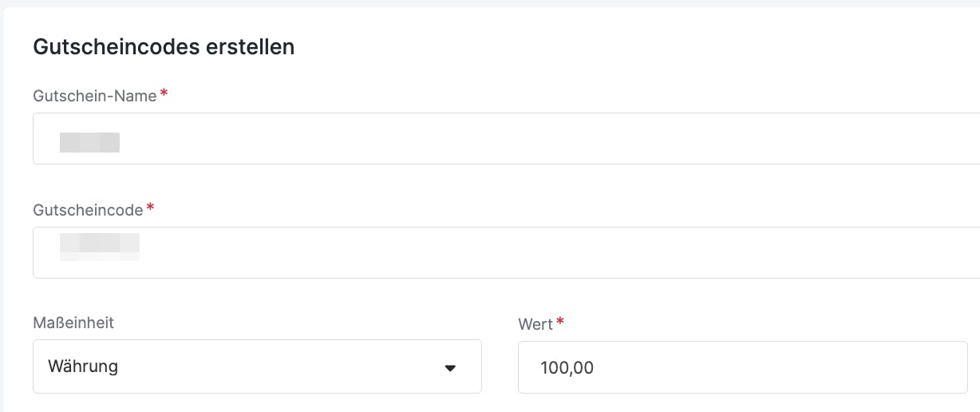Image resolution: width=980 pixels, height=412 pixels.
Task: Click the caret arrow in Währung selector
Action: [x=450, y=368]
